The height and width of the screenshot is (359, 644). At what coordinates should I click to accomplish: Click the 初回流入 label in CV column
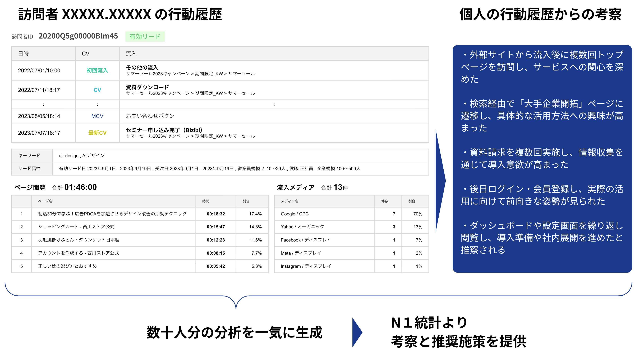(97, 70)
